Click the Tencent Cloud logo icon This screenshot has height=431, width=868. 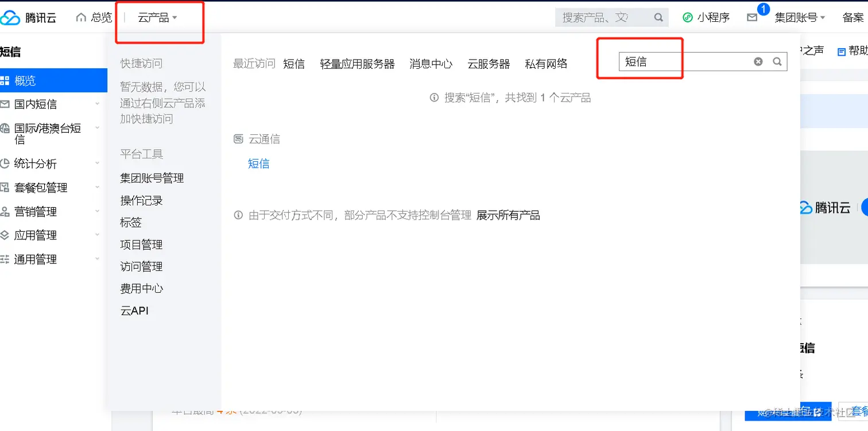11,17
